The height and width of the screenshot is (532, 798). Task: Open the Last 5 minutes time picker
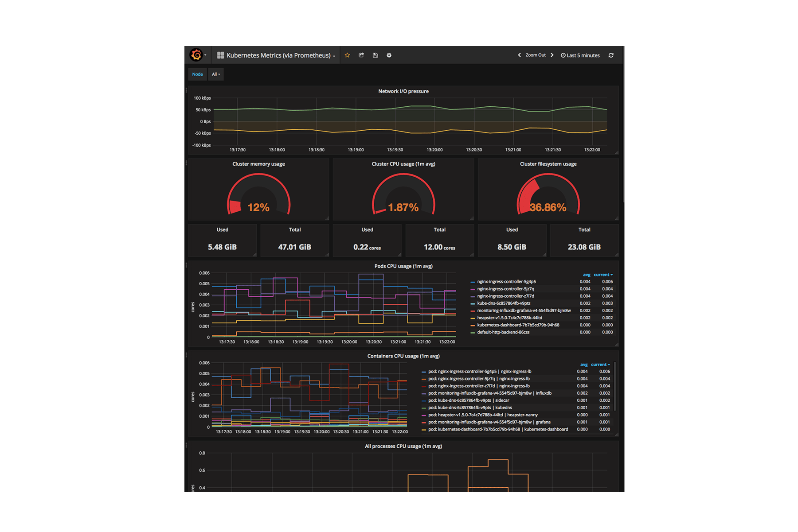click(580, 55)
